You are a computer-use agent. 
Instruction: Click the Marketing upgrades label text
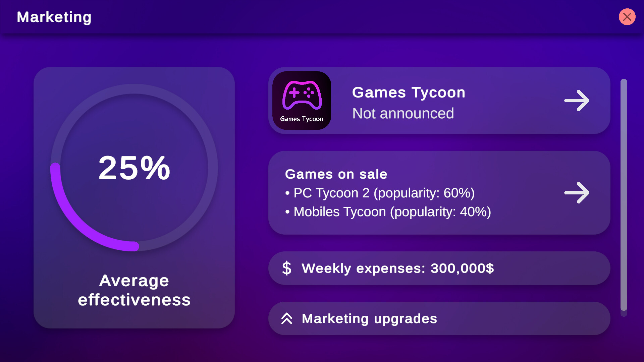click(369, 318)
